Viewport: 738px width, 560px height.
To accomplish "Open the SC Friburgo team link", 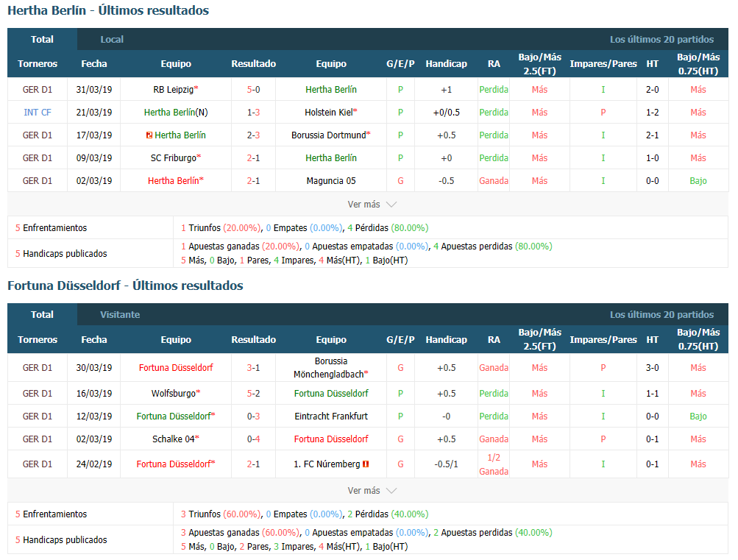I will coord(173,158).
